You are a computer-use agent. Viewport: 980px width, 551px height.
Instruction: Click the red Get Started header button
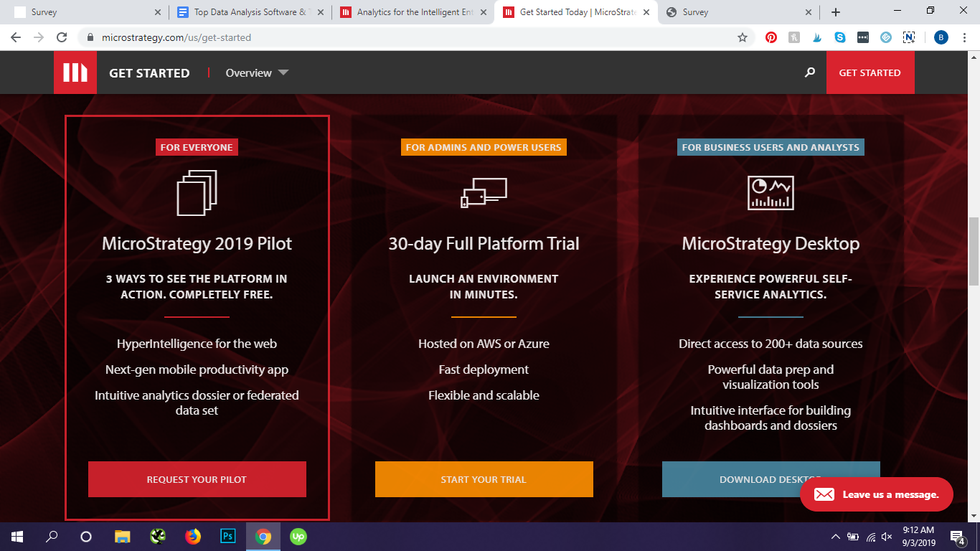(x=870, y=72)
